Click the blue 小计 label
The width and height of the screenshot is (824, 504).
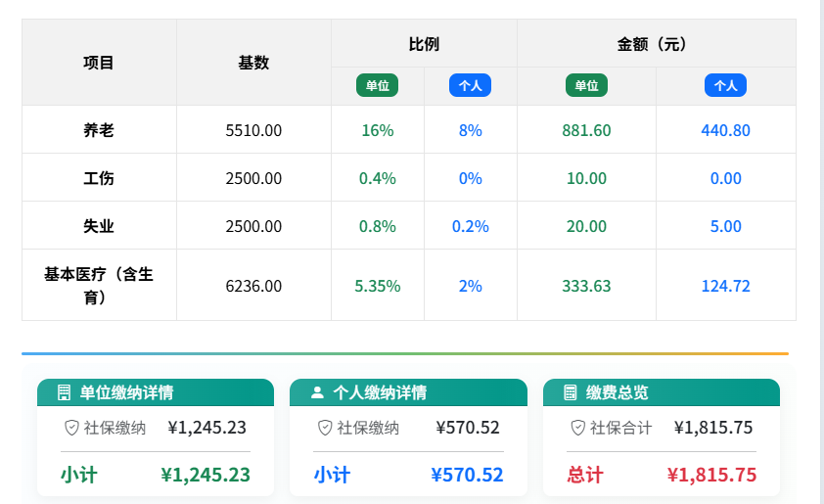coord(332,475)
